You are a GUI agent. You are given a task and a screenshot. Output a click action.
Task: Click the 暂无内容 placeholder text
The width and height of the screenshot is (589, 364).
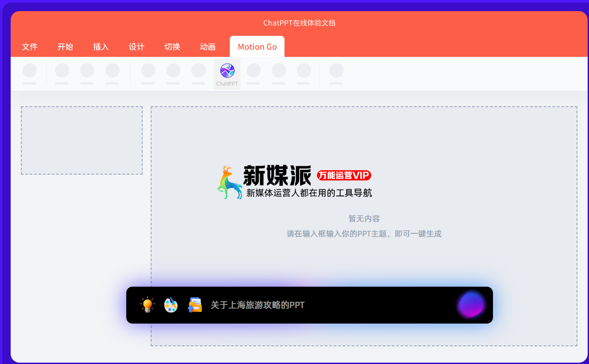coord(364,219)
